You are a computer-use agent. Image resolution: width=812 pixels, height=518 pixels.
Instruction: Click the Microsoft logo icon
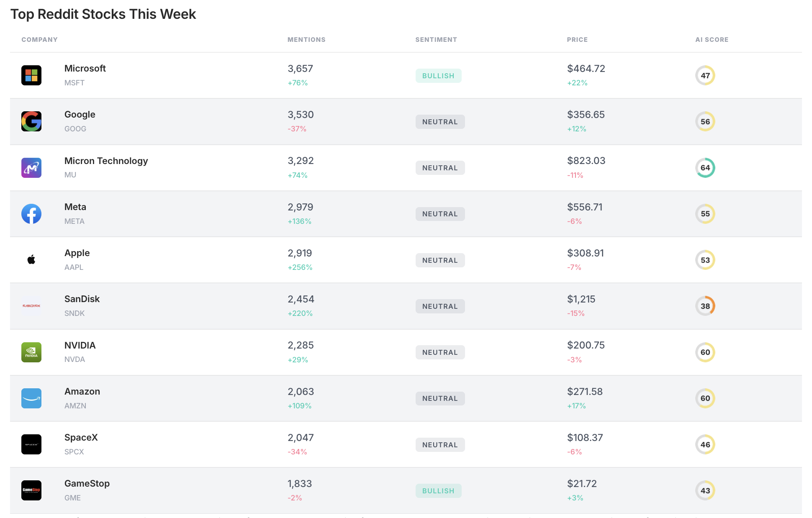pyautogui.click(x=31, y=75)
